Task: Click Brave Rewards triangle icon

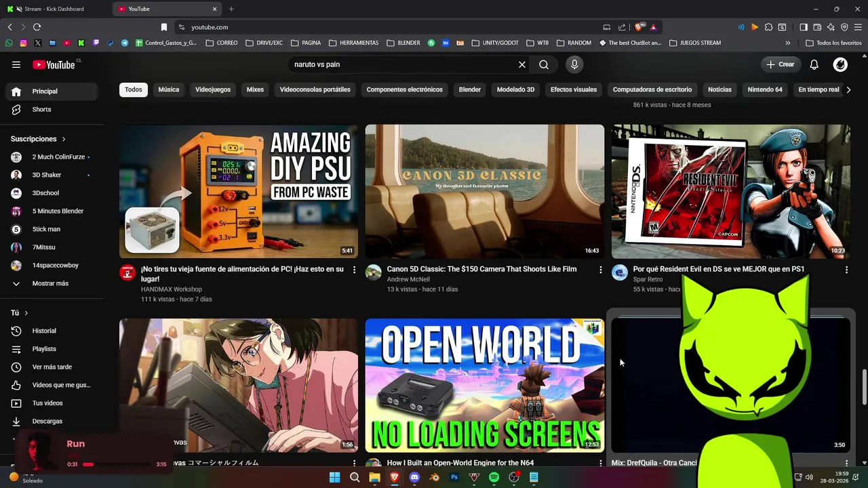Action: (x=653, y=27)
